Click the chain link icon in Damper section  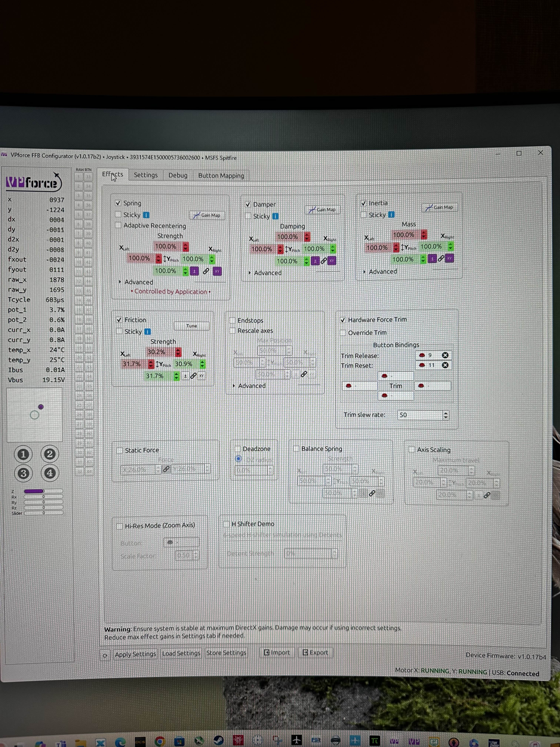coord(323,261)
